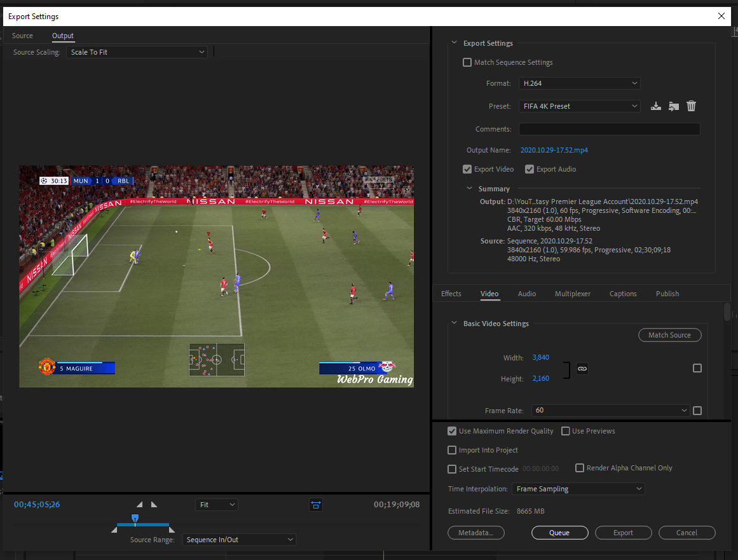
Task: Click inside the Comments text field
Action: click(x=609, y=129)
